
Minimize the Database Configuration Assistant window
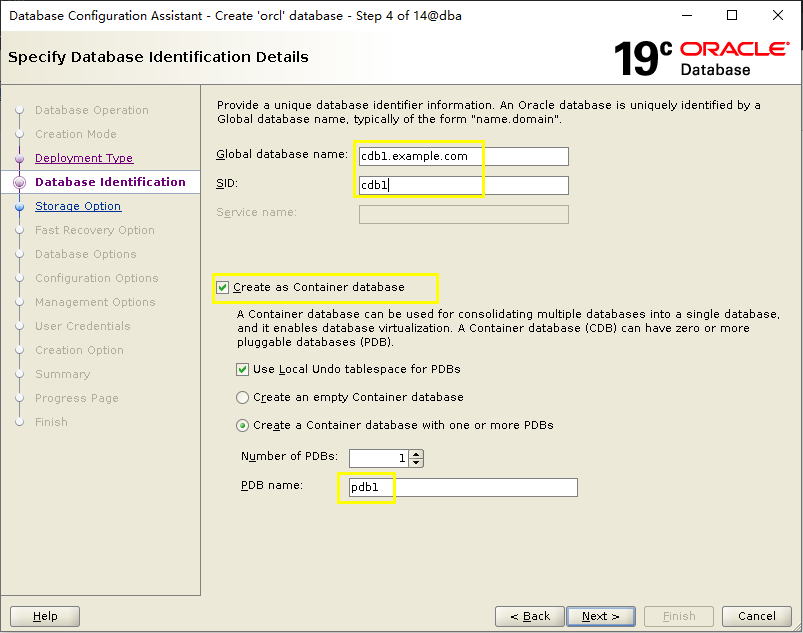point(687,15)
